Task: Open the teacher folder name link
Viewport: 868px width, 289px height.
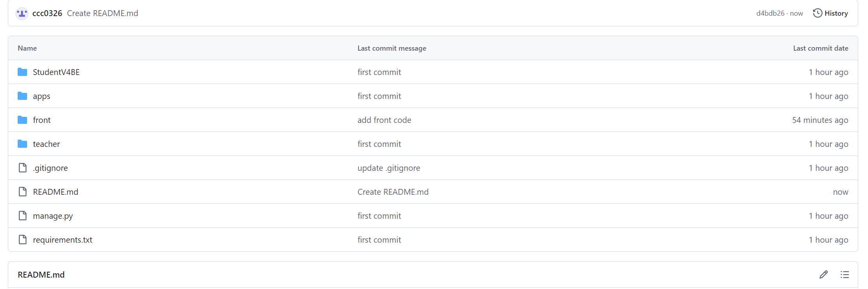Action: point(46,144)
